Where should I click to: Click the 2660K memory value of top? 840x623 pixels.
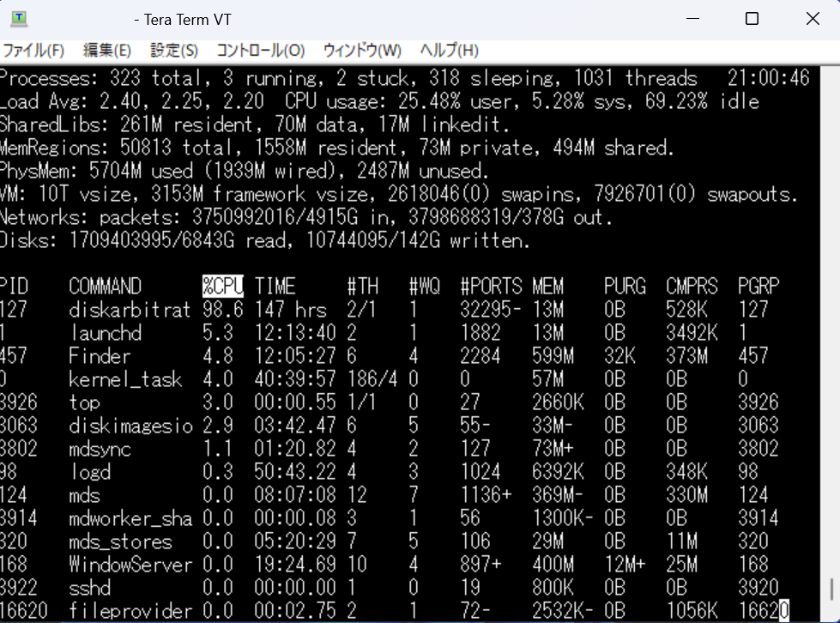point(558,402)
